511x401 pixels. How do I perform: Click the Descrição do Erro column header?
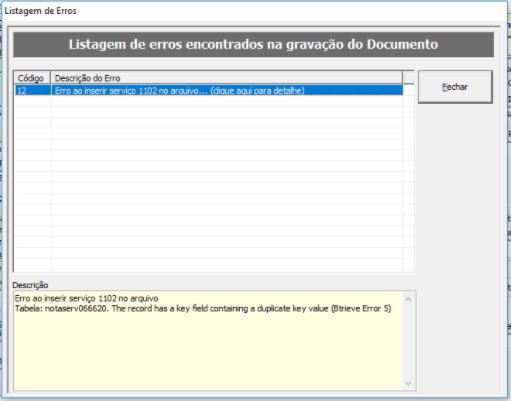point(226,78)
